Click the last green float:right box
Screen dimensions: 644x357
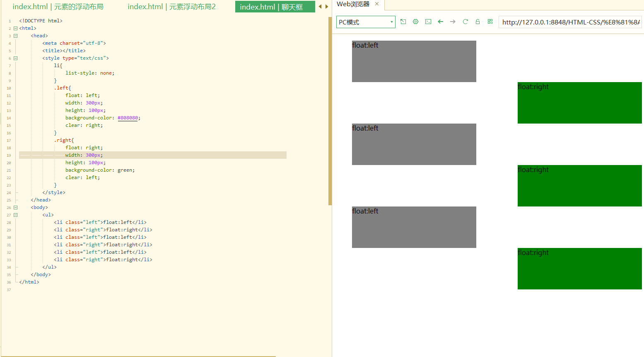coord(580,269)
